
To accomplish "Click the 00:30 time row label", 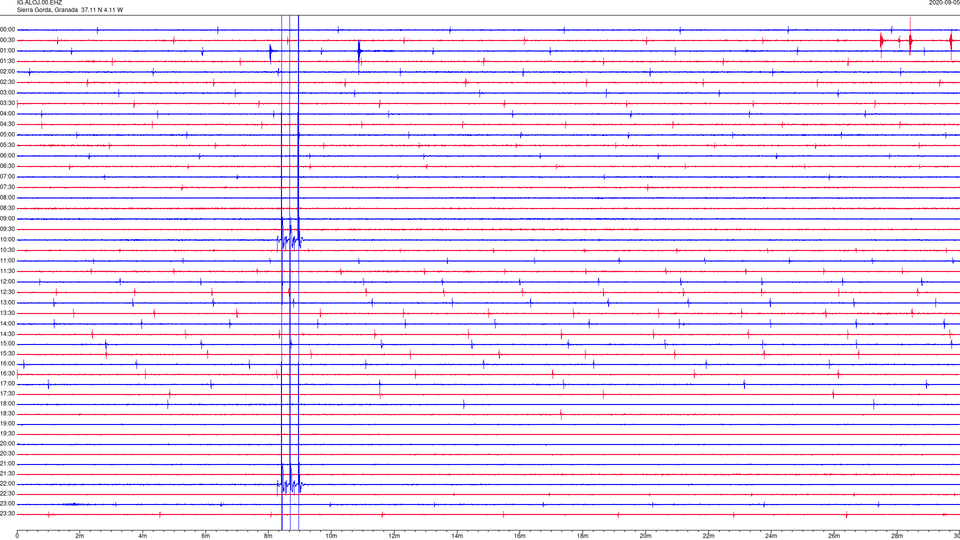I will coord(7,40).
